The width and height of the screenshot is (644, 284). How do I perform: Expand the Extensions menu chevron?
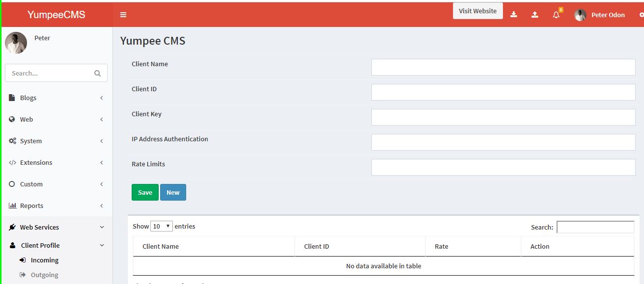click(102, 162)
